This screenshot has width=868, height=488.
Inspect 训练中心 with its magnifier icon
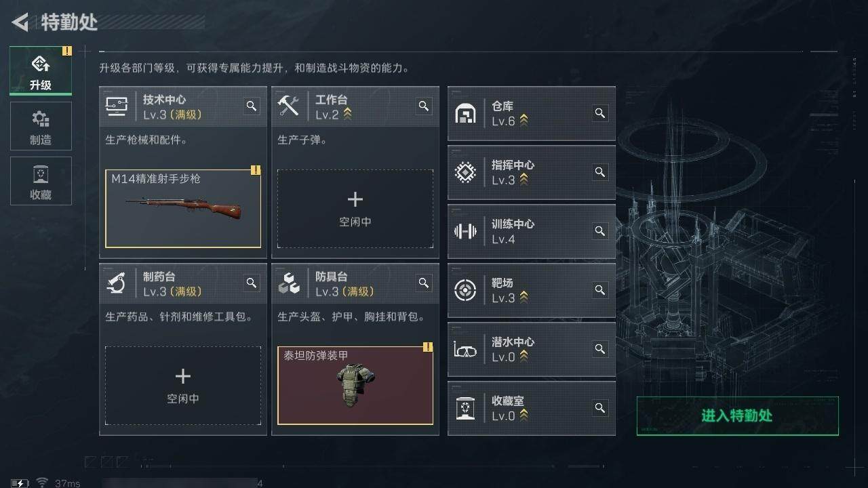point(600,230)
